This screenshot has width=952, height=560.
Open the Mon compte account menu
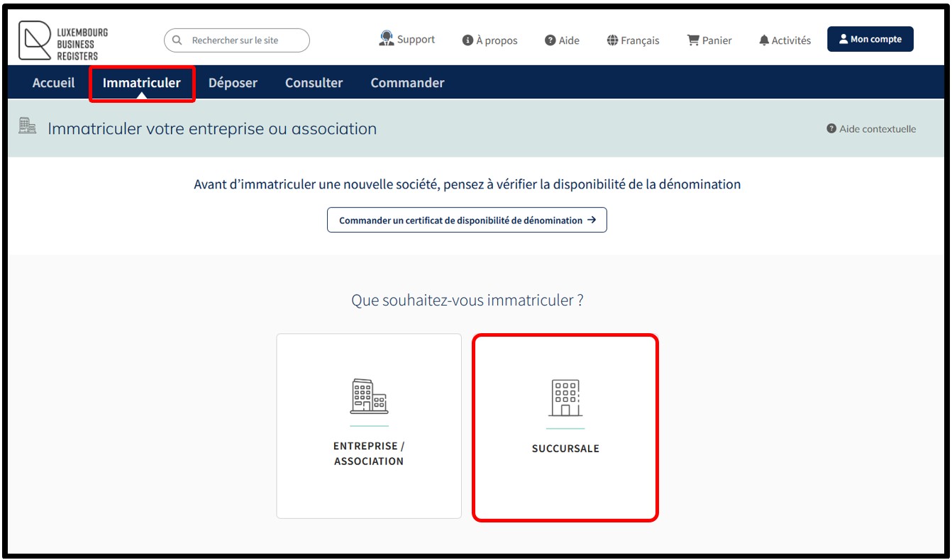tap(870, 40)
